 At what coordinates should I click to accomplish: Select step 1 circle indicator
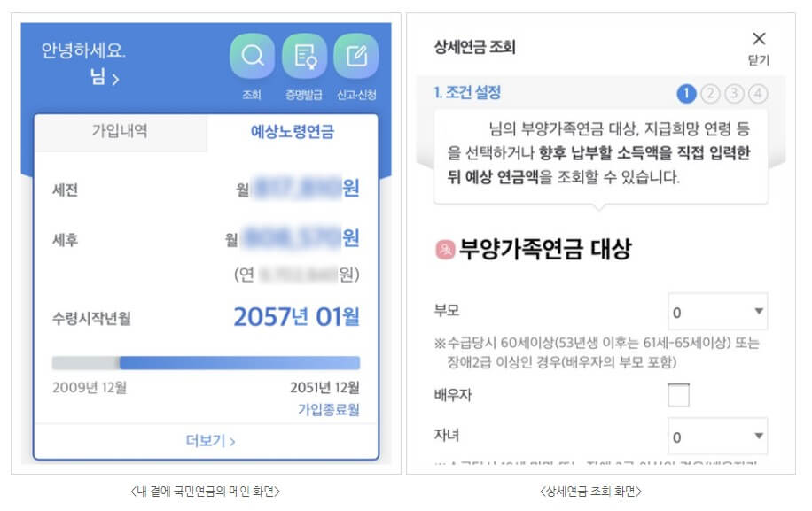[686, 94]
